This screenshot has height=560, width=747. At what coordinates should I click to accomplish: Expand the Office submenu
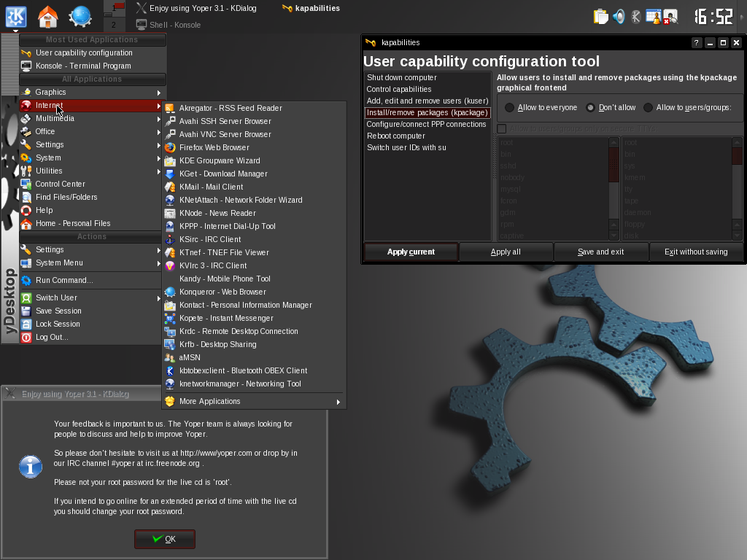point(93,131)
